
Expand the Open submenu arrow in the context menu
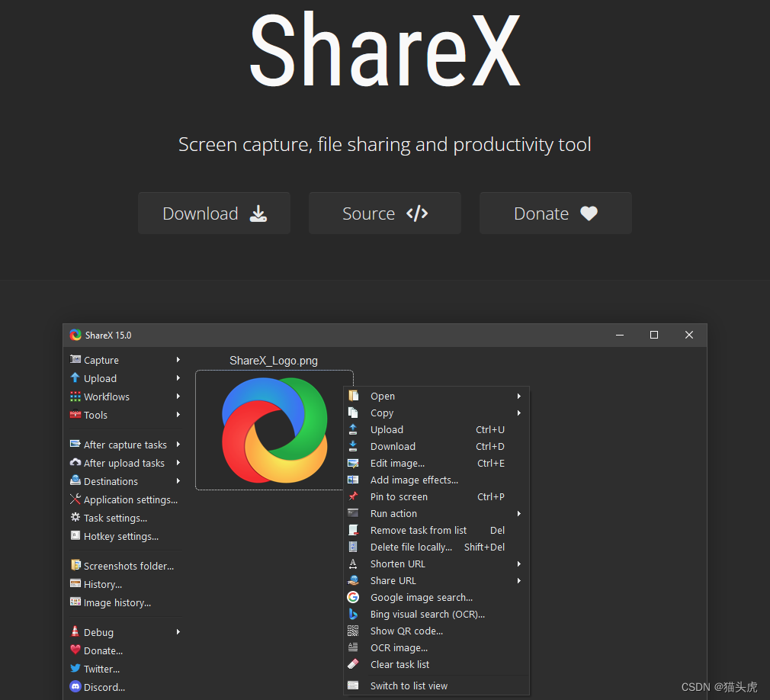[519, 396]
